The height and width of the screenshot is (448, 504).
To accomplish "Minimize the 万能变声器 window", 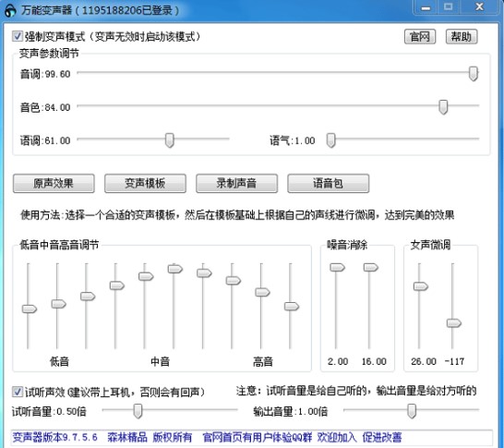I will [x=426, y=7].
